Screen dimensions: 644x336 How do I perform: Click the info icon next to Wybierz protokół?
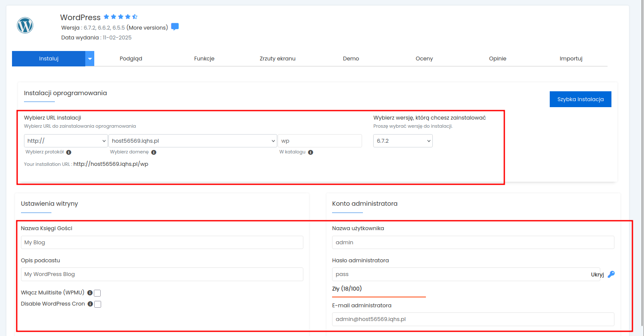point(69,152)
